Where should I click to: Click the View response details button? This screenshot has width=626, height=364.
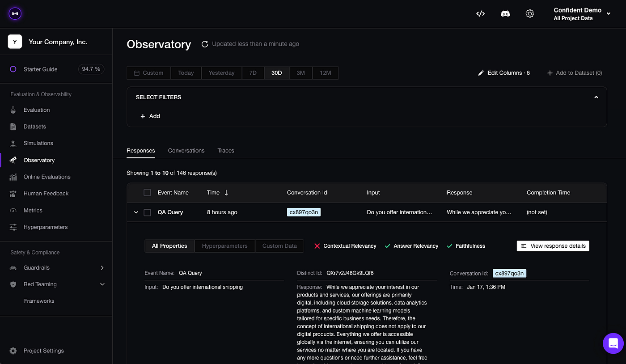(x=553, y=245)
